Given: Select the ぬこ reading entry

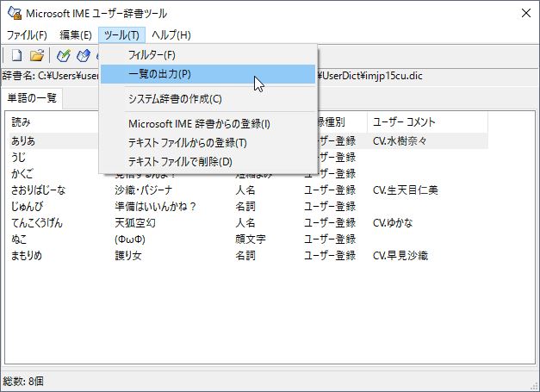Looking at the screenshot, I should (x=19, y=239).
